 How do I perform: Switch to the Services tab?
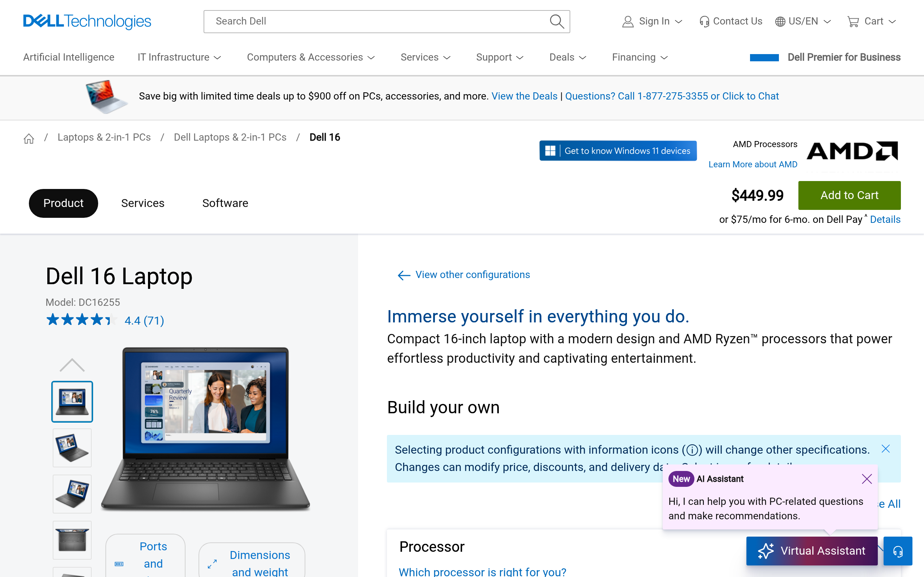143,203
